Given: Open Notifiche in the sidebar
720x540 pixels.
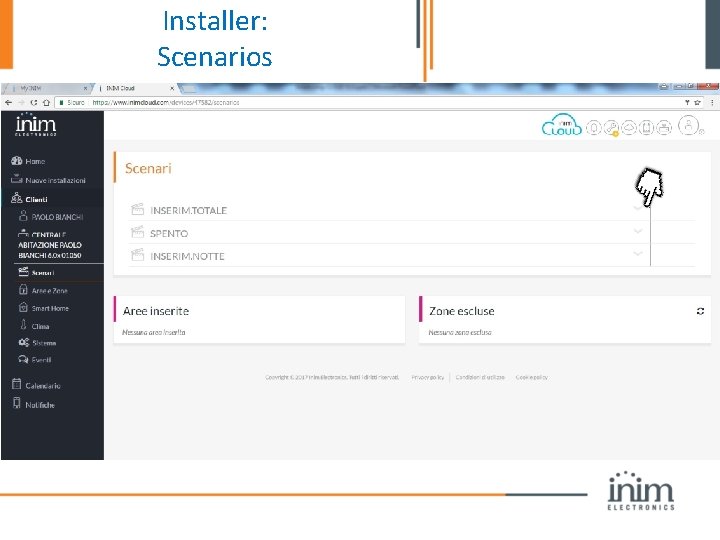Looking at the screenshot, I should click(40, 405).
